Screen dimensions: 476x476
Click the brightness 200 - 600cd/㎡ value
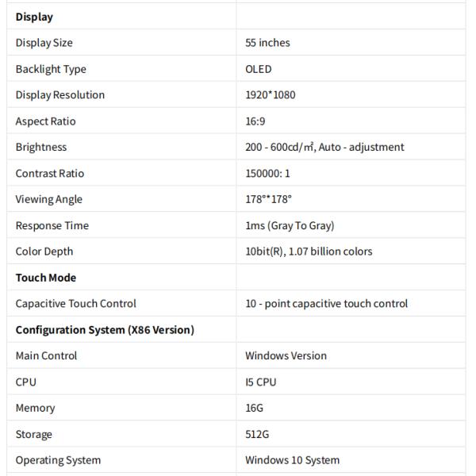pyautogui.click(x=324, y=147)
